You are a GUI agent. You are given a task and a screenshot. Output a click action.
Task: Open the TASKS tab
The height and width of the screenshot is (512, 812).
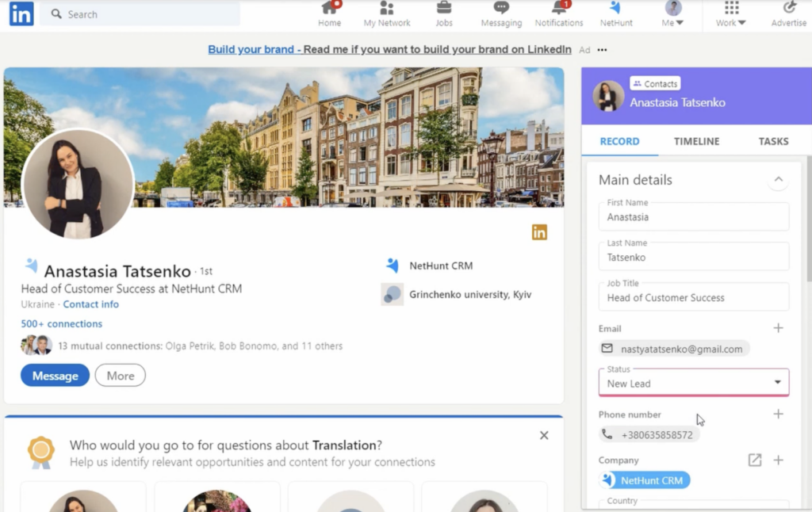[773, 141]
